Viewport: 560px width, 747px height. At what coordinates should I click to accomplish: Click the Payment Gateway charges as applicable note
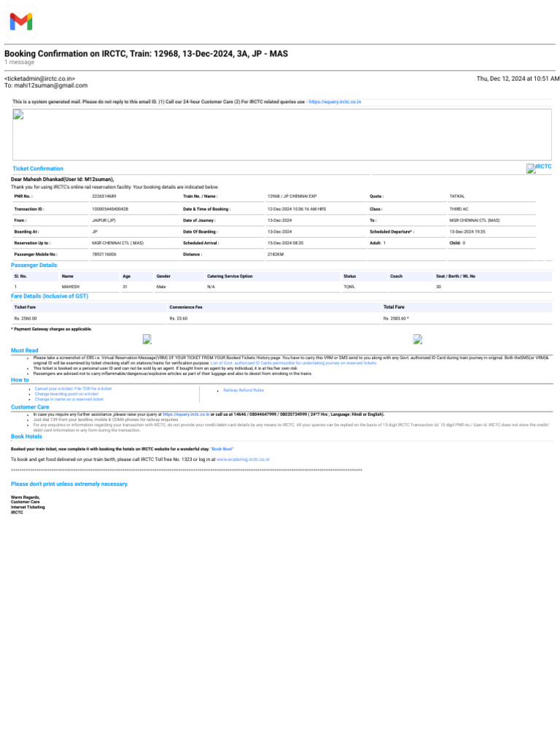click(x=52, y=329)
